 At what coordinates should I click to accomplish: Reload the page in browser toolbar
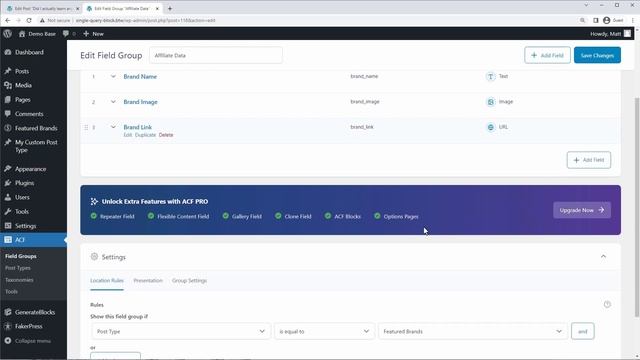[x=29, y=20]
